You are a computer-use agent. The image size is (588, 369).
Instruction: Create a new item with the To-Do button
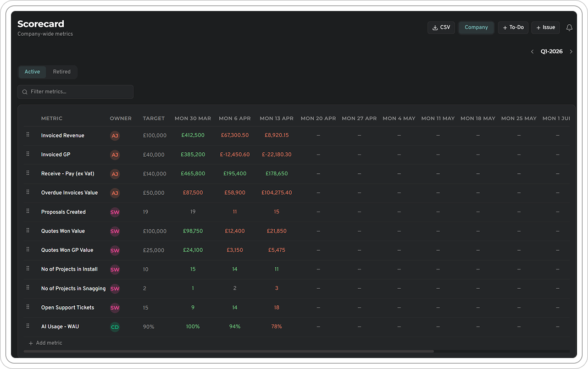(513, 27)
